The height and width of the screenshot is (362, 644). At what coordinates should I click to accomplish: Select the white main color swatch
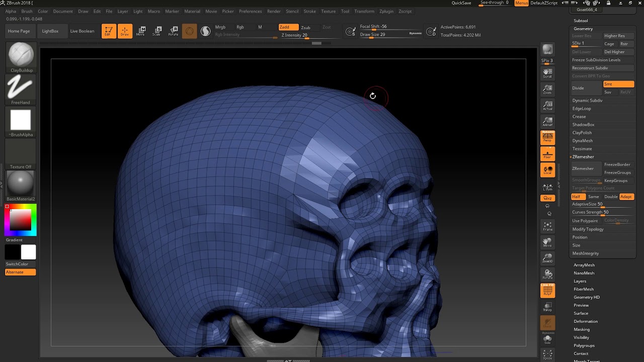28,252
